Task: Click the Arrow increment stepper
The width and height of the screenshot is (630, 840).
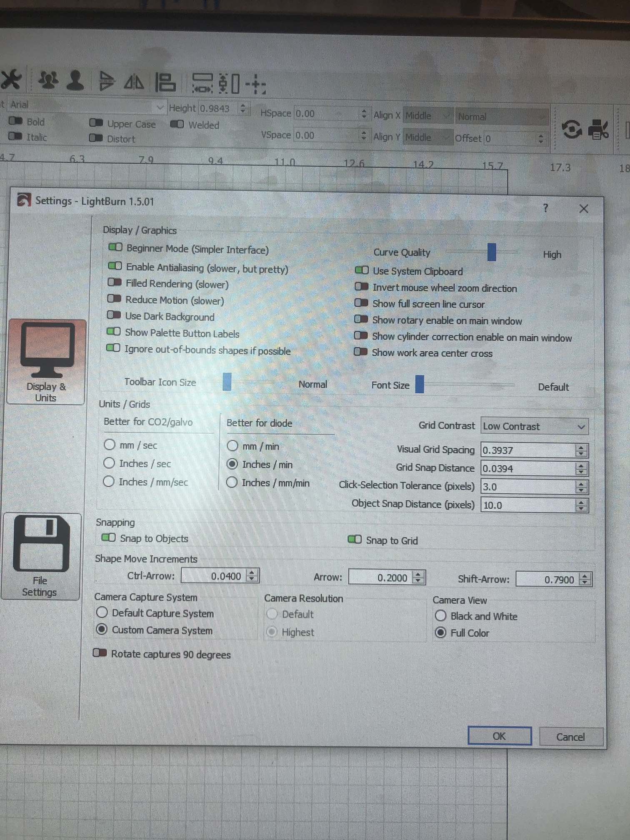Action: tap(419, 577)
